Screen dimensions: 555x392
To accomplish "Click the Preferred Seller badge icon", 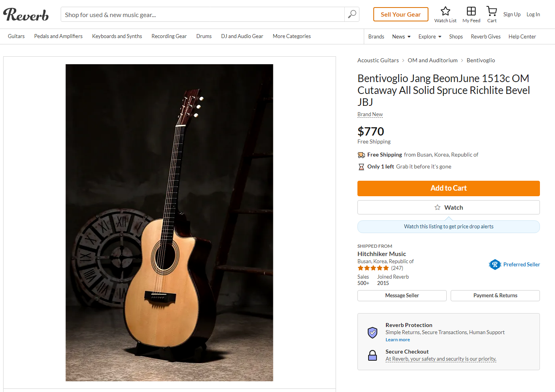I will coord(495,264).
